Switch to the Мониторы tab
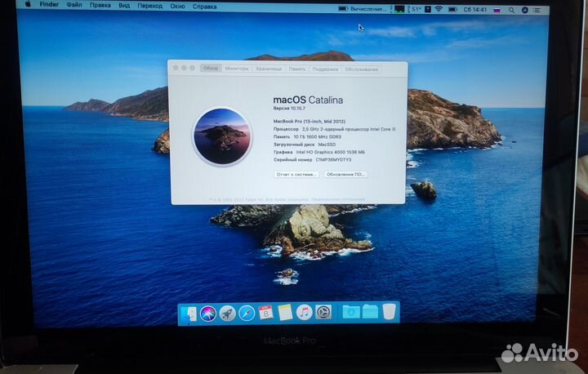 click(237, 69)
